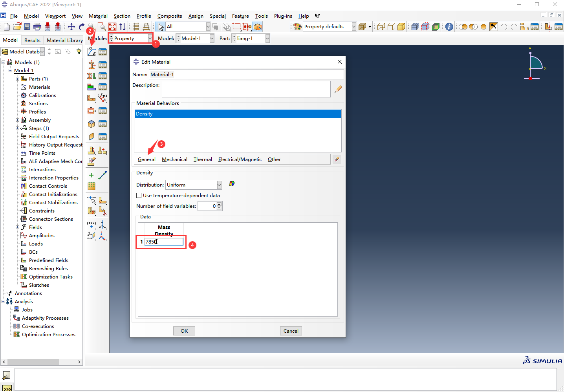Click the pencil icon beside Description

338,89
